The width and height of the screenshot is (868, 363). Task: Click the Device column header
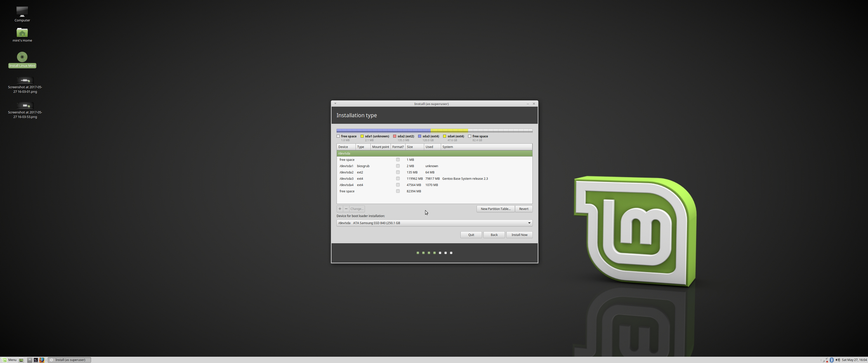tap(346, 147)
